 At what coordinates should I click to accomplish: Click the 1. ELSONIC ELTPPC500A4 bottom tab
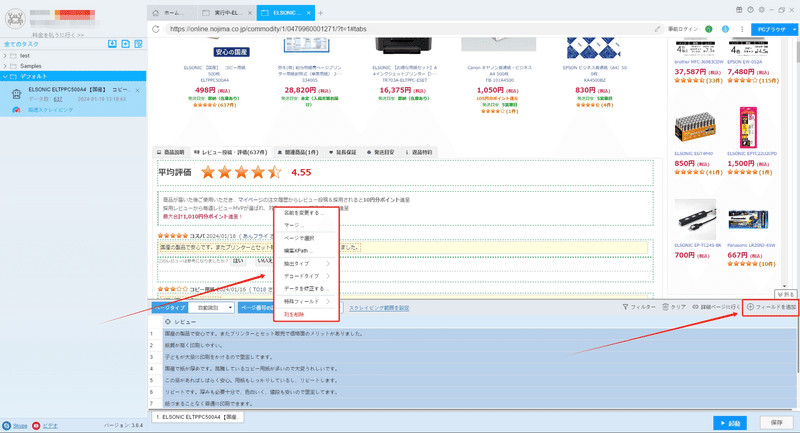point(197,417)
